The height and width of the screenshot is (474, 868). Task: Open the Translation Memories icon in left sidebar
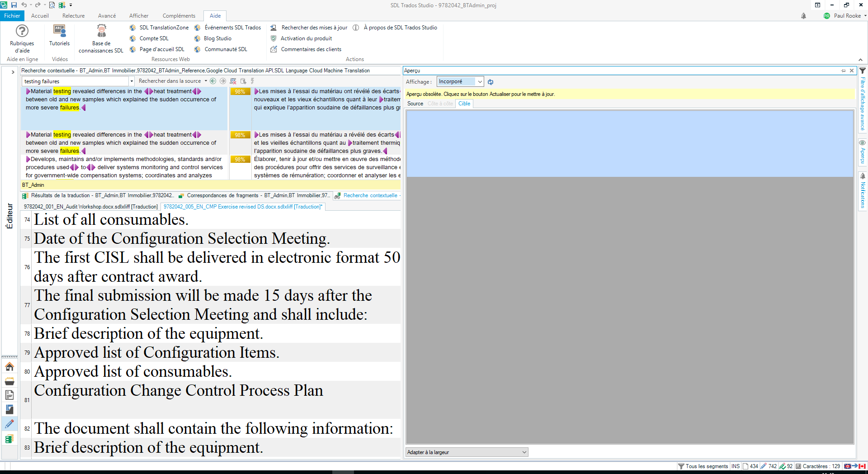pyautogui.click(x=9, y=439)
